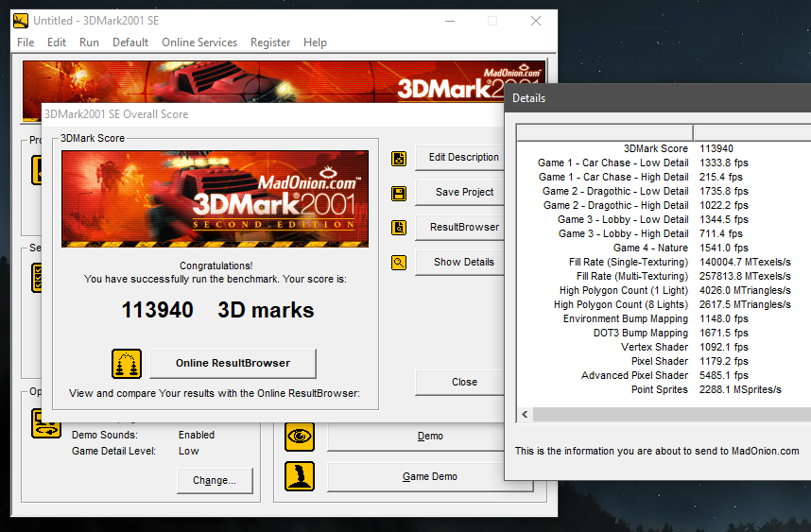Click the Online ResultBrowser trees icon

[x=127, y=364]
